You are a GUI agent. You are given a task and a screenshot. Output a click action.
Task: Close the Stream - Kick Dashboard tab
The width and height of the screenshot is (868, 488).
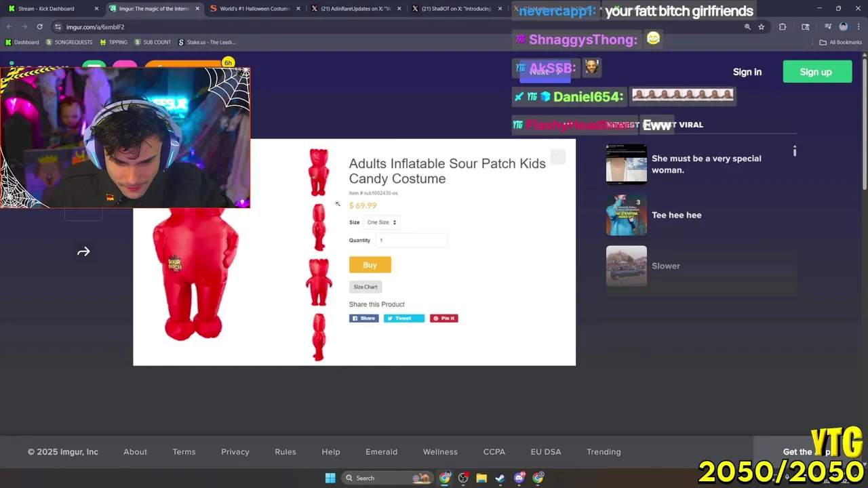96,9
